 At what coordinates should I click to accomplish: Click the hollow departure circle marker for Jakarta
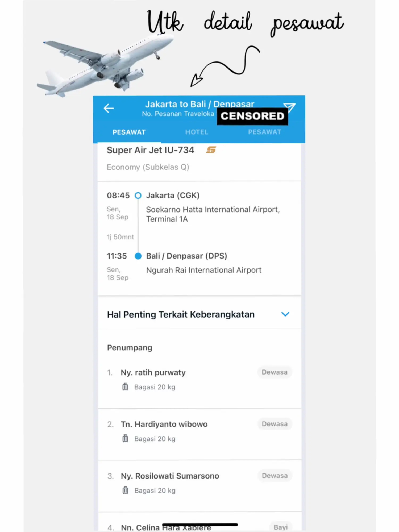click(x=138, y=196)
